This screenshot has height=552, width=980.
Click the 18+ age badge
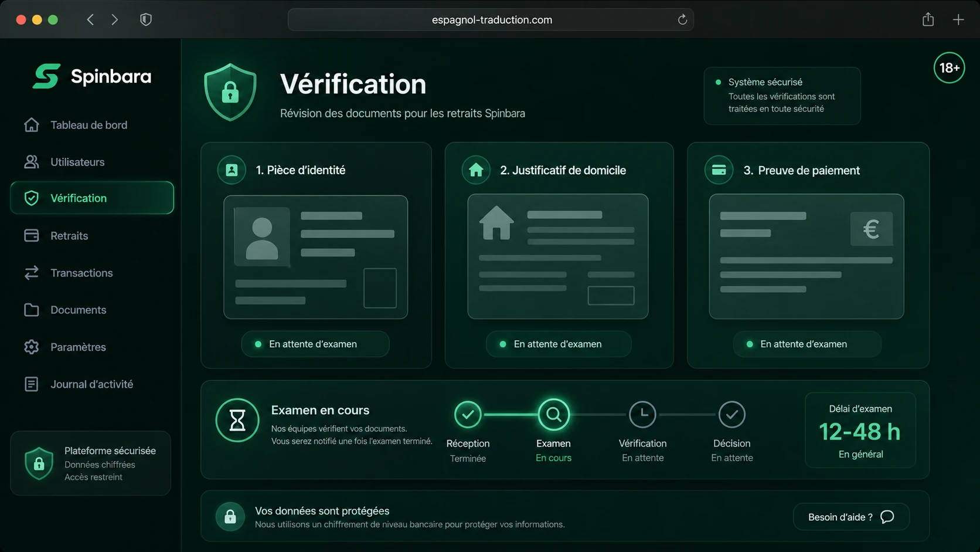(x=949, y=68)
